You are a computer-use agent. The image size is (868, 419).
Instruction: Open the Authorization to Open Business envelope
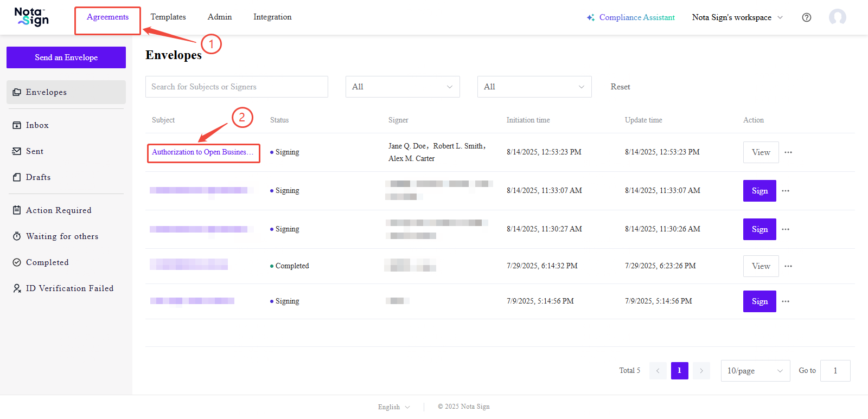202,152
